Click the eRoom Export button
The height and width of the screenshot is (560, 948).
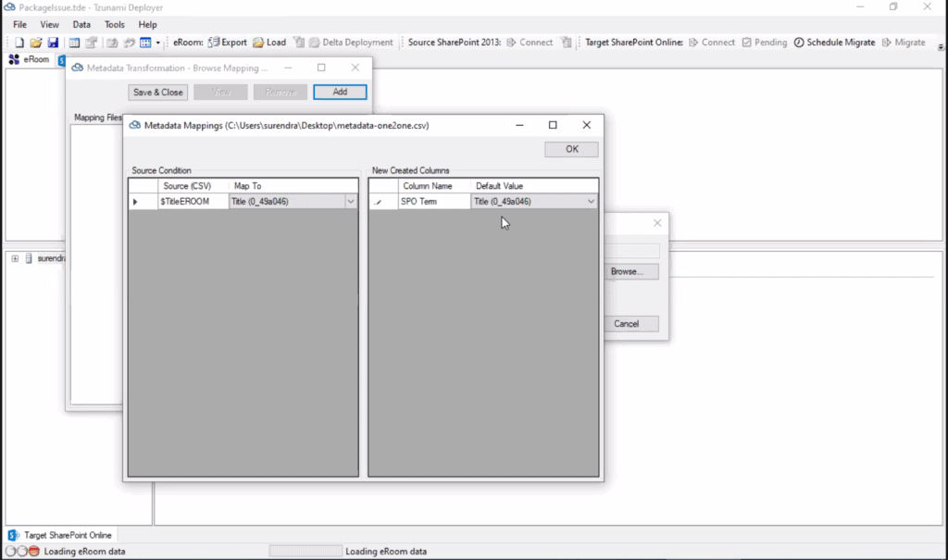[228, 43]
